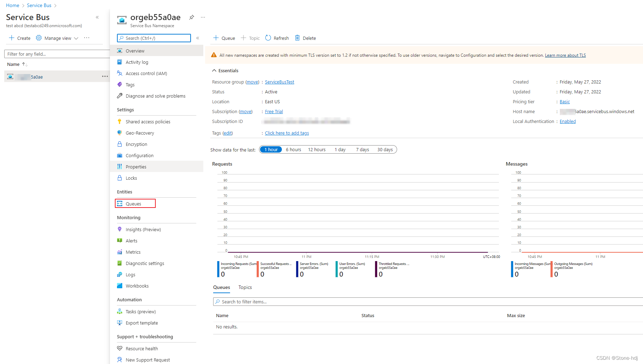Screen dimensions: 643x364
Task: Select the 1 hour time range
Action: [271, 149]
